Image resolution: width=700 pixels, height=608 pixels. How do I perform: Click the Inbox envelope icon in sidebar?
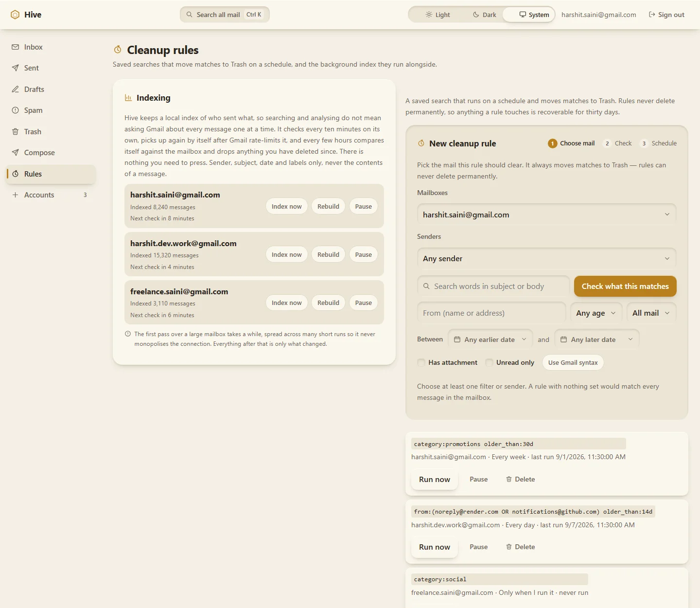point(15,47)
